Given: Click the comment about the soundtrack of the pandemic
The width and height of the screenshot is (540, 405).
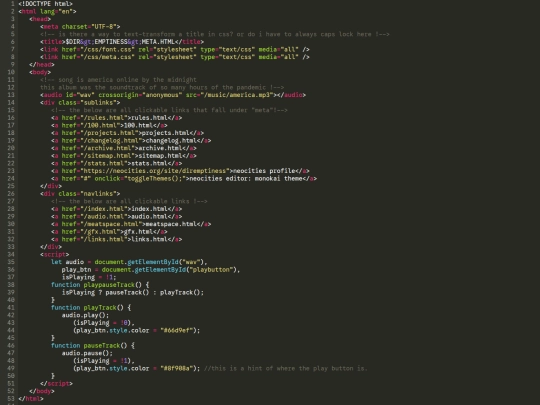Looking at the screenshot, I should point(162,87).
